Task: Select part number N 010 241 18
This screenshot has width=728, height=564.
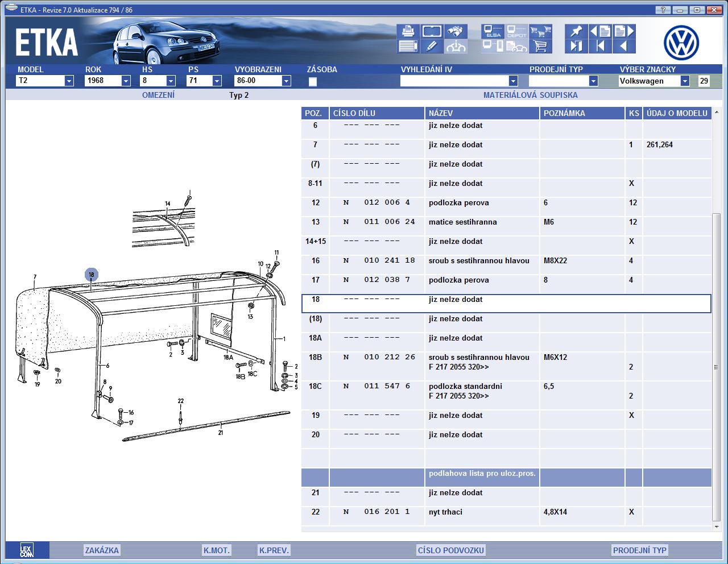Action: (x=379, y=260)
